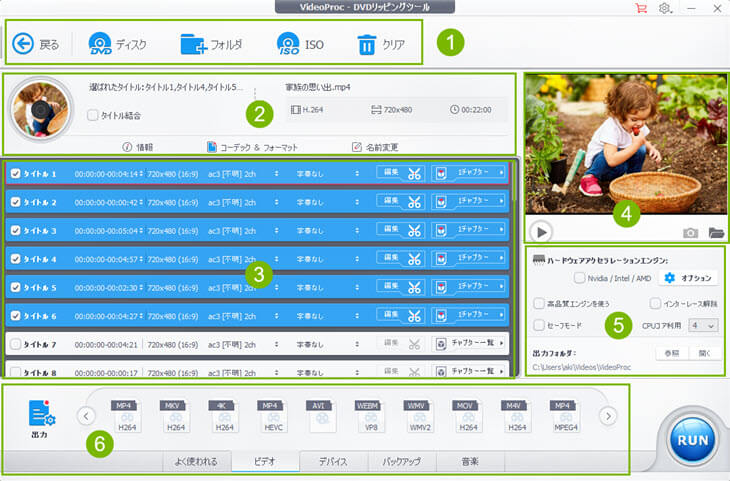730x481 pixels.
Task: Enable the タイトル結合 checkbox
Action: point(93,116)
